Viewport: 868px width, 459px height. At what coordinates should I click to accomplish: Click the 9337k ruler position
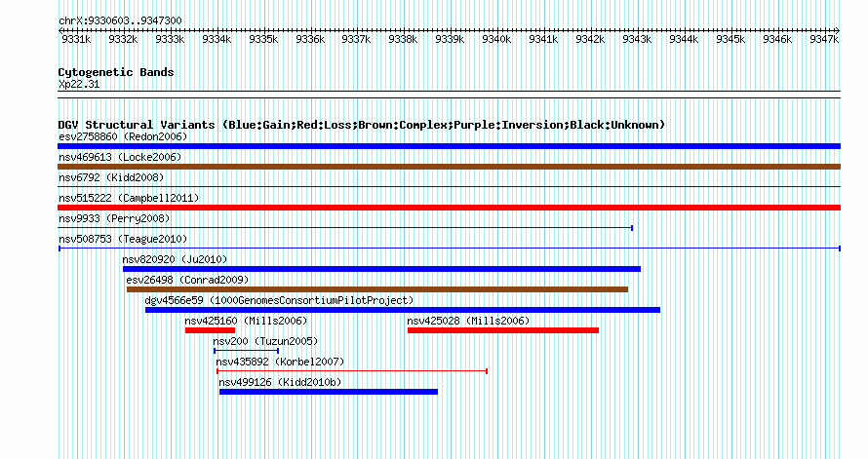point(356,39)
